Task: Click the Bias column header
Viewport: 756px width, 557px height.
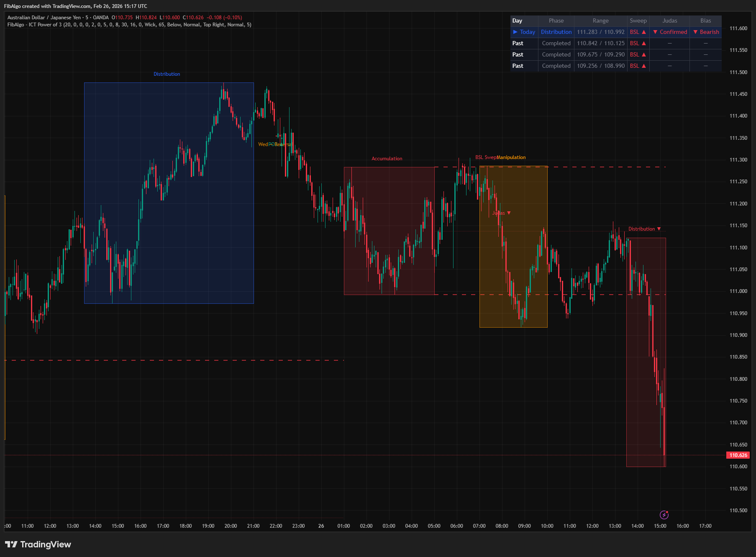Action: coord(705,21)
